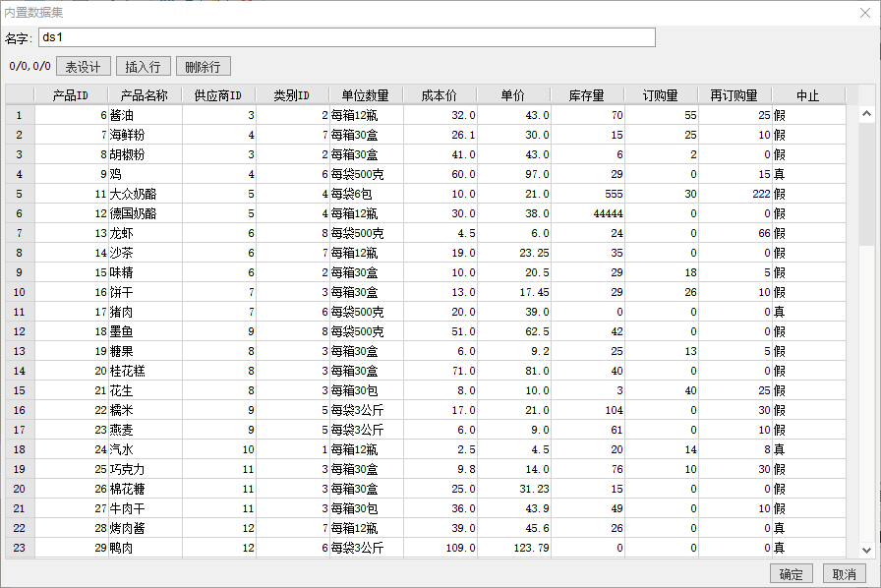Click the 沙茶 product name cell
This screenshot has width=881, height=588.
click(x=145, y=253)
